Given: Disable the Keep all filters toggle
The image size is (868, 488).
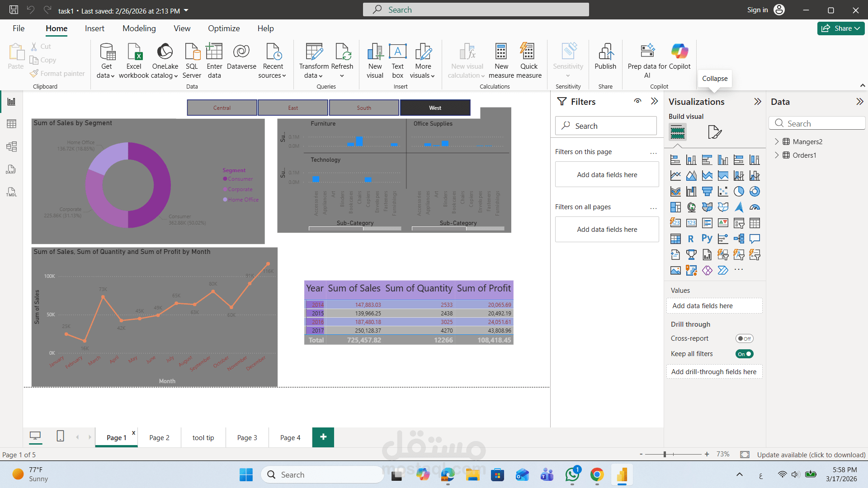Looking at the screenshot, I should (x=744, y=354).
